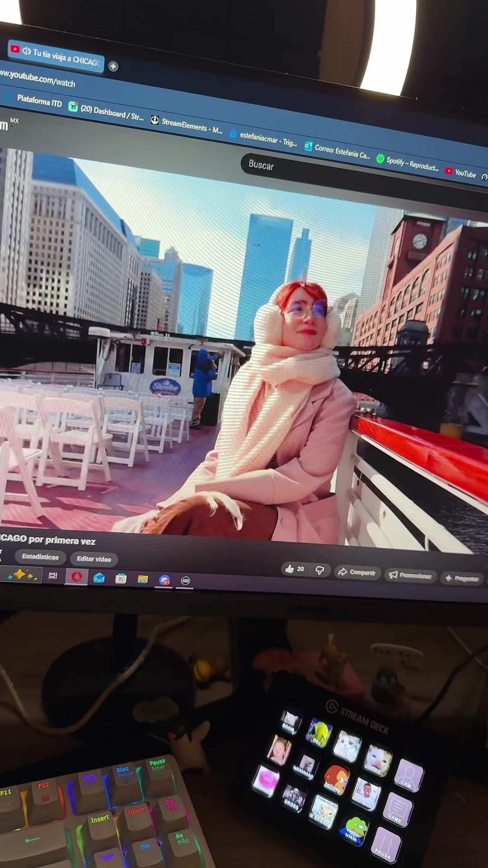Click the Preguntar button
Viewport: 488px width, 868px height.
tap(462, 578)
